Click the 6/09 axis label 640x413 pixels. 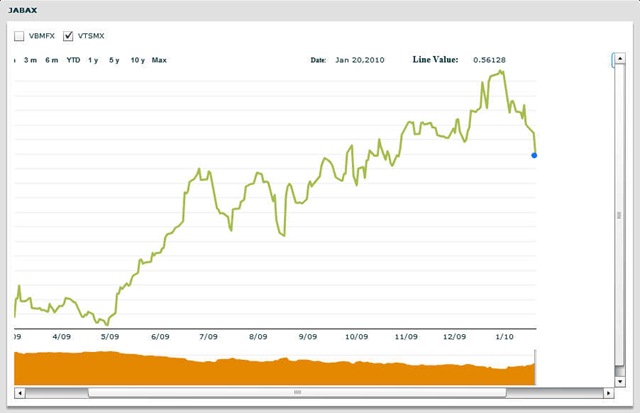(x=160, y=337)
